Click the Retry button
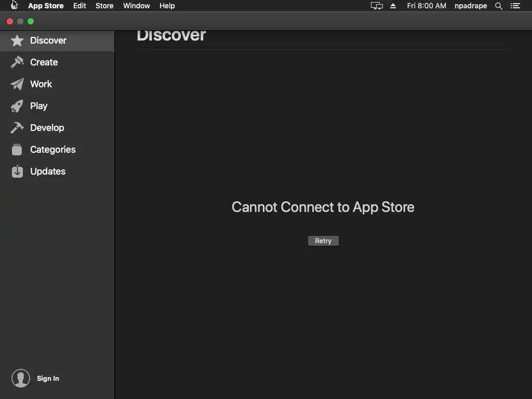 click(323, 241)
